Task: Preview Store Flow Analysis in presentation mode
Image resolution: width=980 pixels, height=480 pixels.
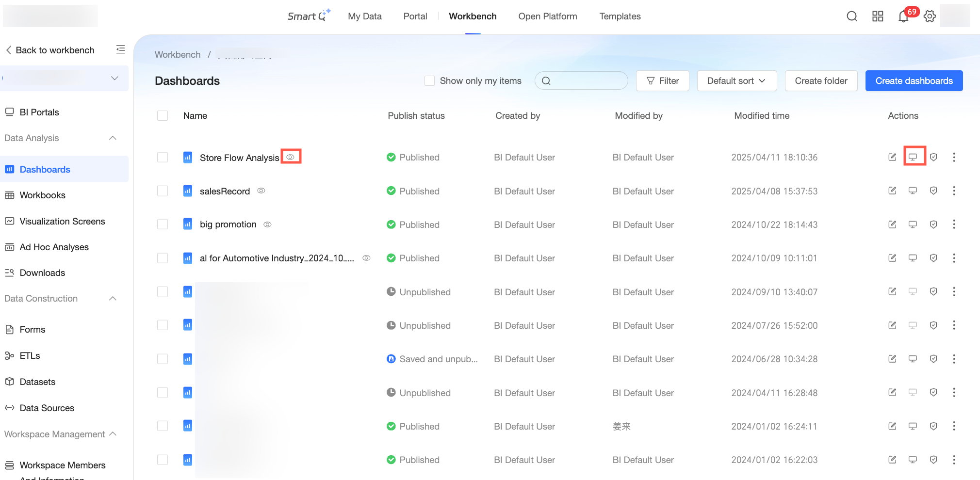Action: pos(913,157)
